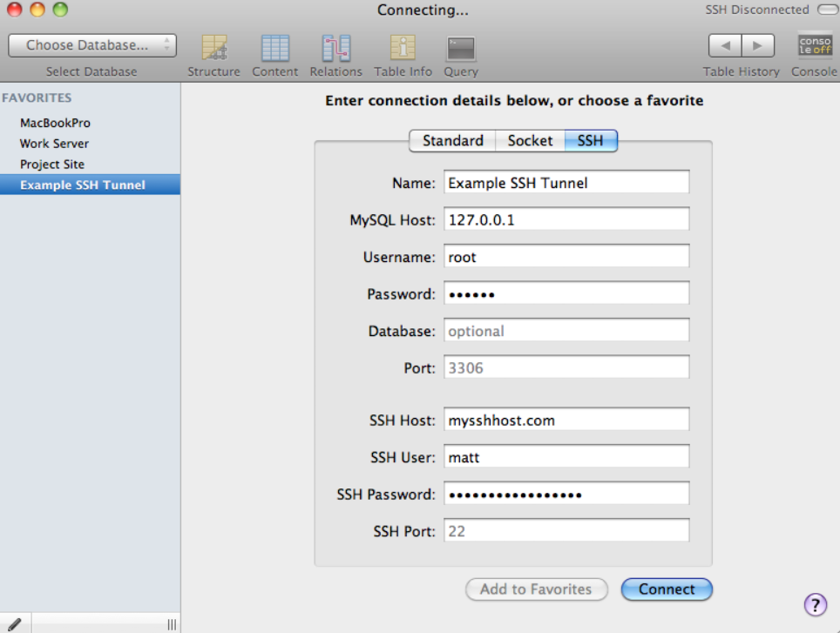
Task: Click the toolbar toggle pill button
Action: coord(828,10)
